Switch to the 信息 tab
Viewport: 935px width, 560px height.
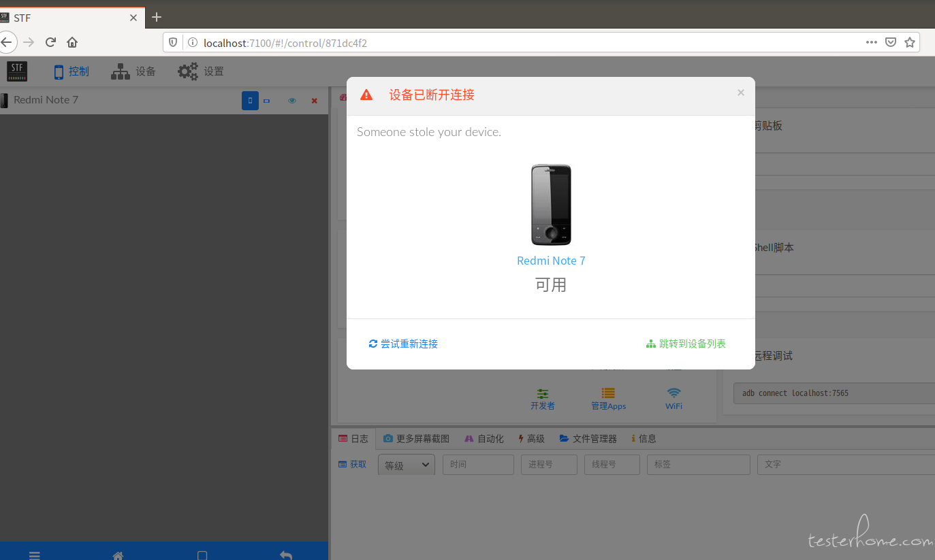tap(644, 439)
